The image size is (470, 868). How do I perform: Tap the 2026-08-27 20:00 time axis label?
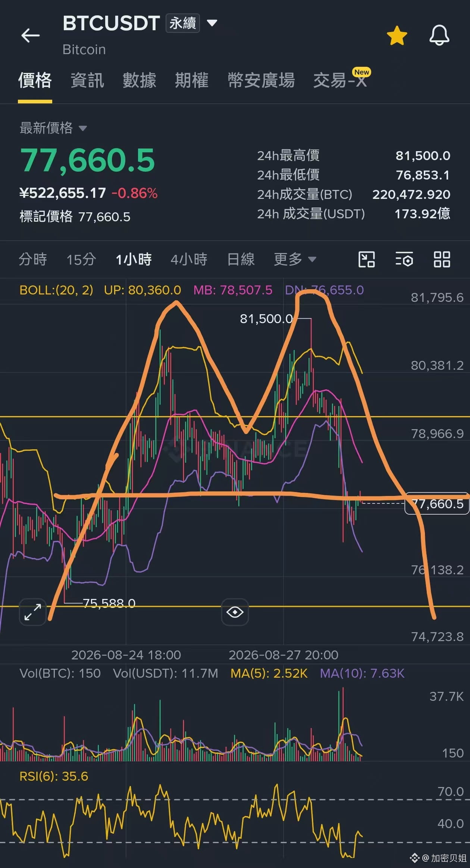coord(283,655)
